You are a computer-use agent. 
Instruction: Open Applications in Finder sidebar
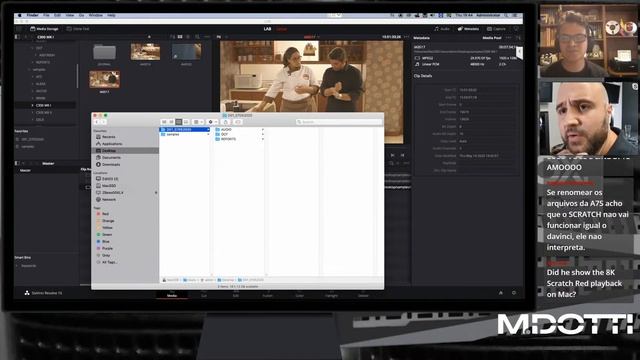[112, 144]
